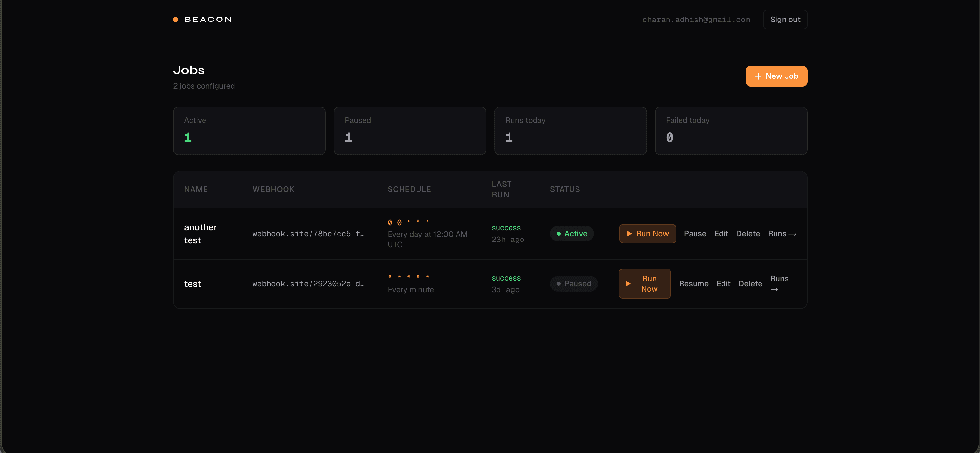Open the Runs view for 'another test'
This screenshot has width=980, height=453.
pyautogui.click(x=782, y=234)
